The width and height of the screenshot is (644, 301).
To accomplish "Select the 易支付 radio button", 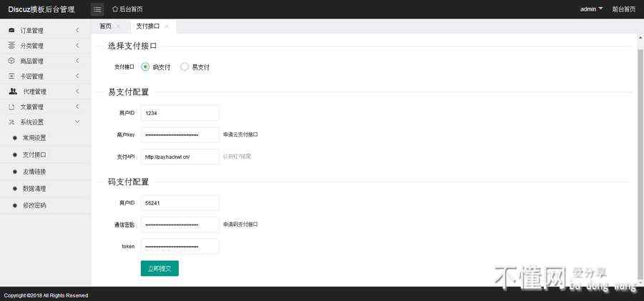I will 185,66.
